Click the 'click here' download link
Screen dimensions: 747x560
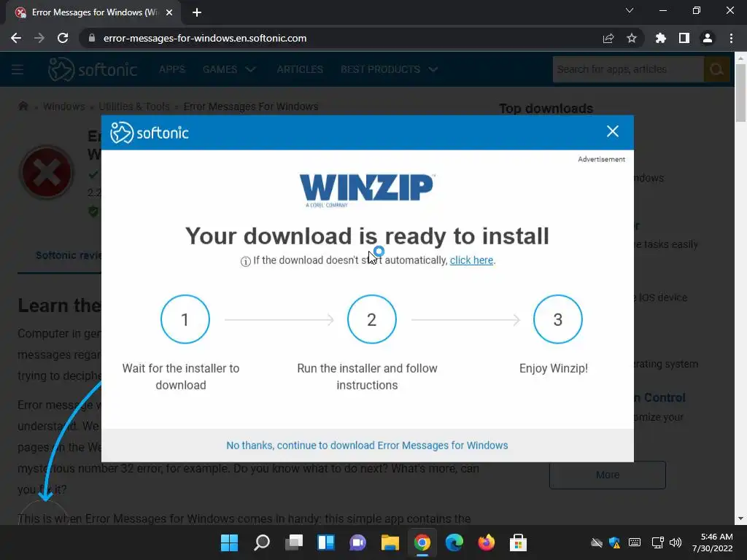(471, 260)
